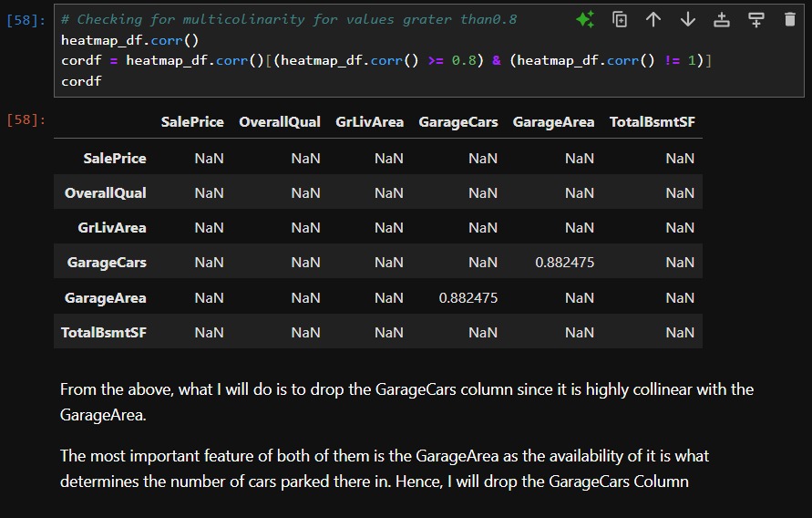Select the input prompt [58] label
Screen dimensions: 812x518
click(26, 20)
